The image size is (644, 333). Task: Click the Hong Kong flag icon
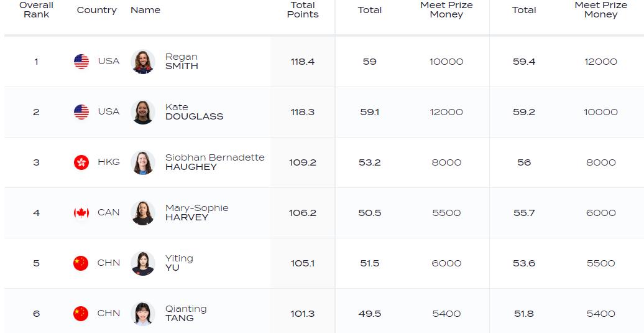[x=81, y=162]
